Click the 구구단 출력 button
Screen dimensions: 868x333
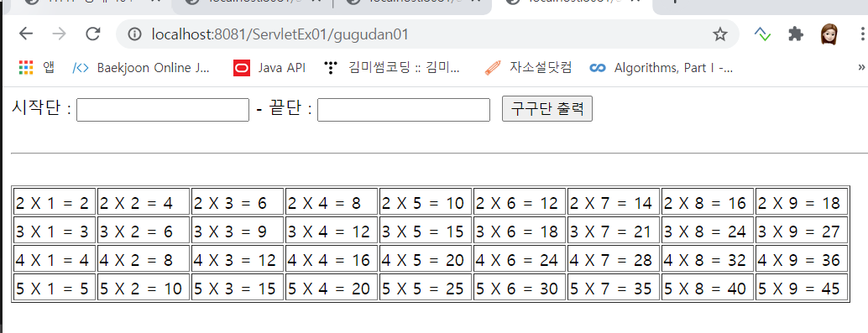(x=547, y=108)
